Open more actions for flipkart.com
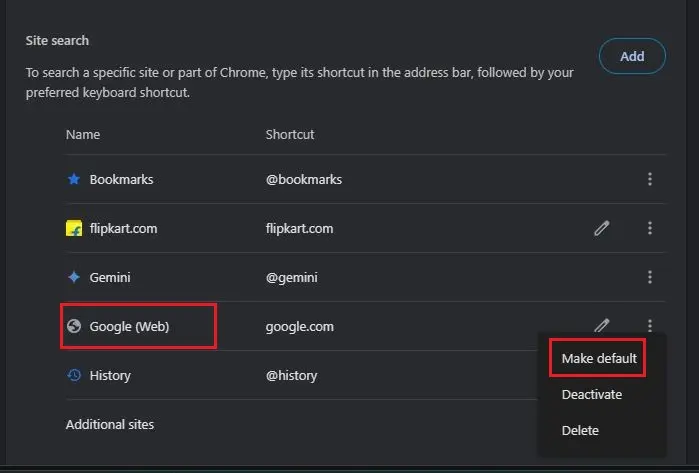The image size is (699, 473). pyautogui.click(x=650, y=229)
